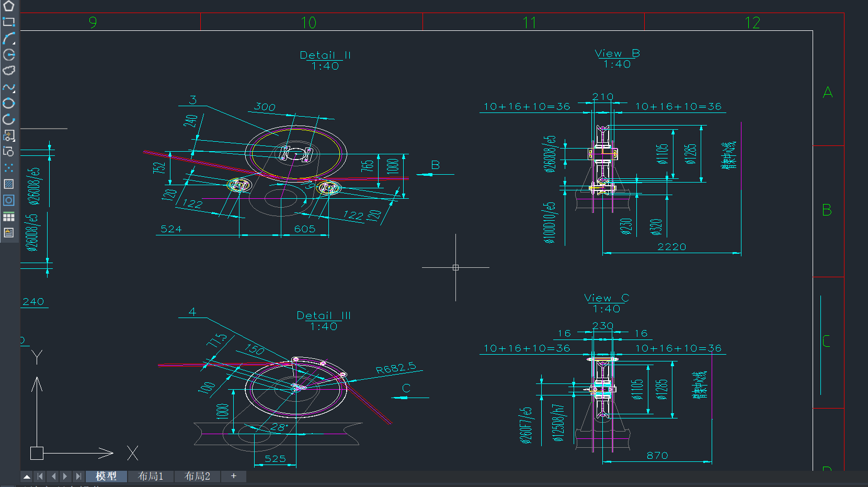Image resolution: width=868 pixels, height=487 pixels.
Task: Click the '605' dimension text
Action: [305, 229]
